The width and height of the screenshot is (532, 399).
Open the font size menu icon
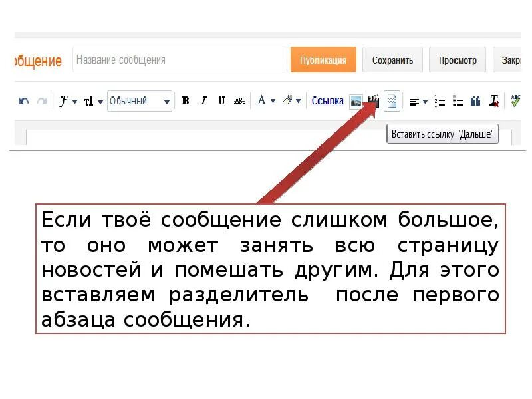coord(93,101)
